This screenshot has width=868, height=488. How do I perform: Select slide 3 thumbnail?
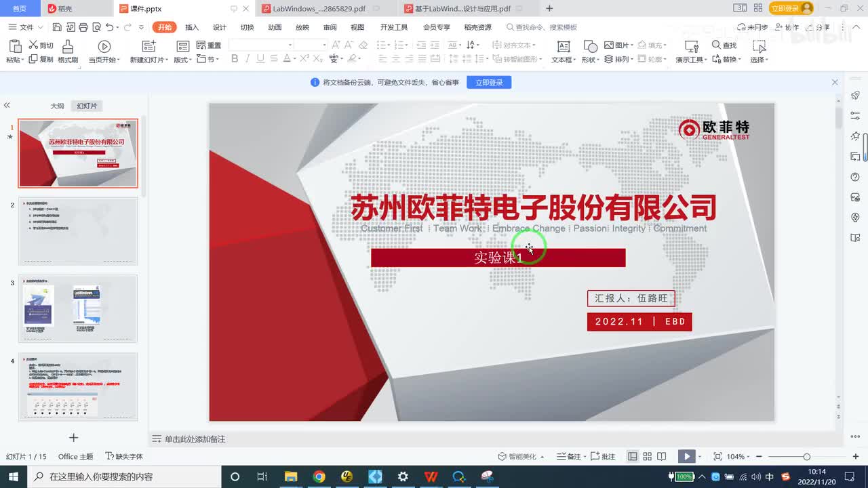[78, 308]
